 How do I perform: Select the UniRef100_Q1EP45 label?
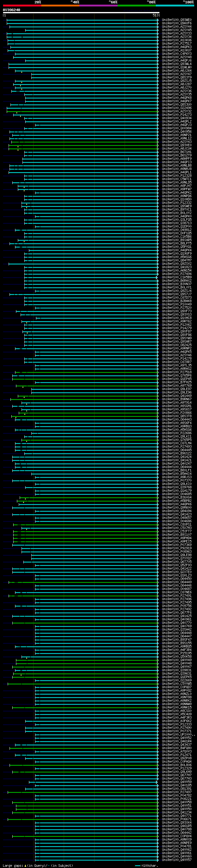(177, 379)
